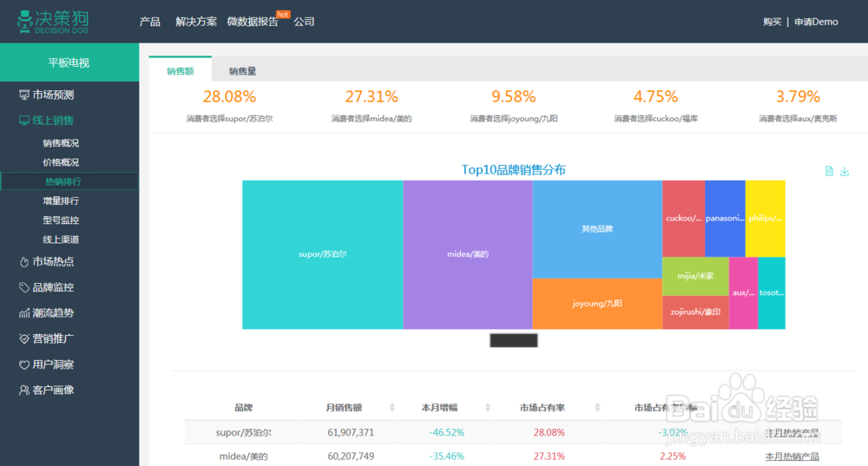Open the 公司 menu

point(304,22)
